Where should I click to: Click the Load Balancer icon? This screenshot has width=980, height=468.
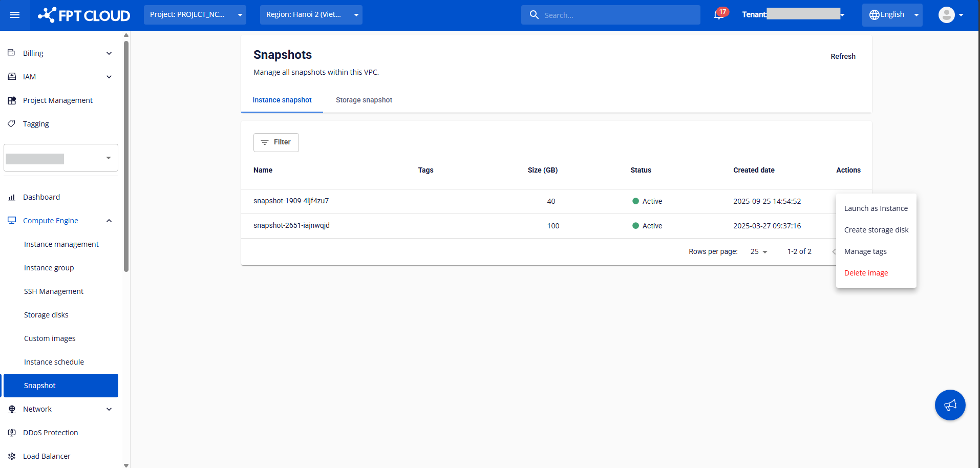(12, 456)
